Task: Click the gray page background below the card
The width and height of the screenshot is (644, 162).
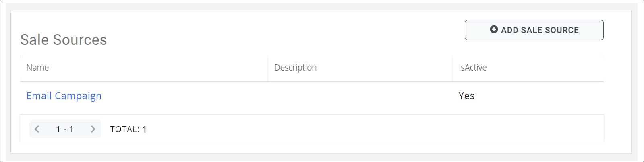Action: [x=322, y=157]
